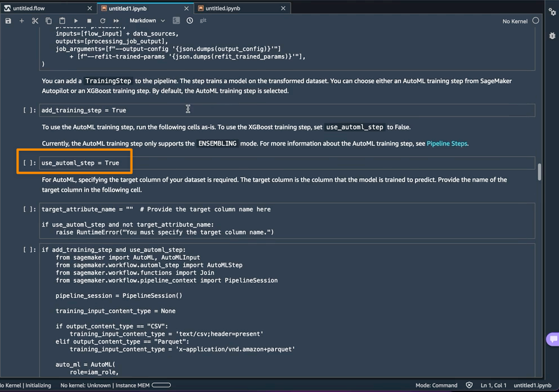The height and width of the screenshot is (392, 559).
Task: Click the training_input_content_type = None line
Action: 115,311
